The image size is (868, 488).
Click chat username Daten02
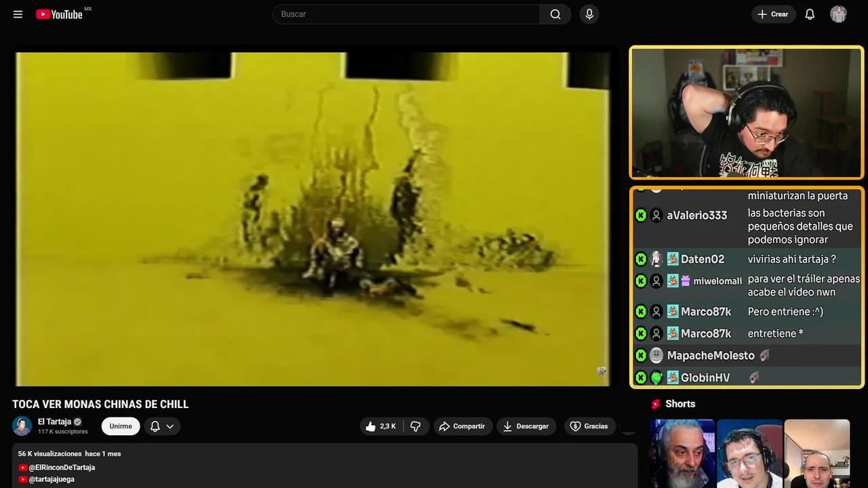click(703, 259)
